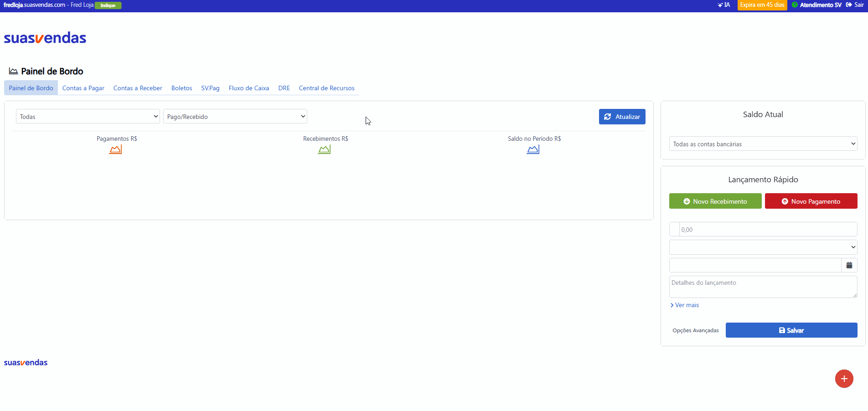
Task: Click the Saldo Atual heading
Action: (763, 114)
